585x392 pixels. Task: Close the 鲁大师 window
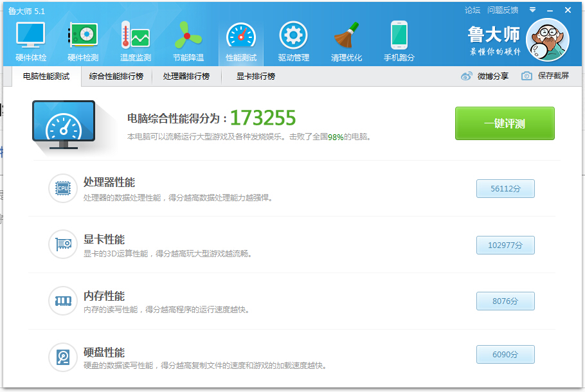[568, 10]
